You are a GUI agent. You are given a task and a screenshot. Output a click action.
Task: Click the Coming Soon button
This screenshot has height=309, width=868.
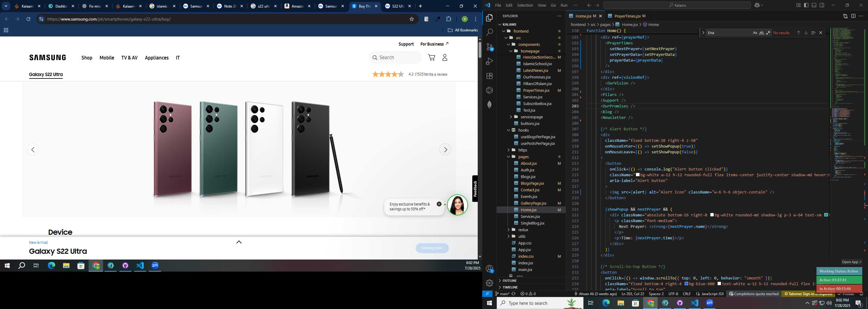click(x=432, y=248)
